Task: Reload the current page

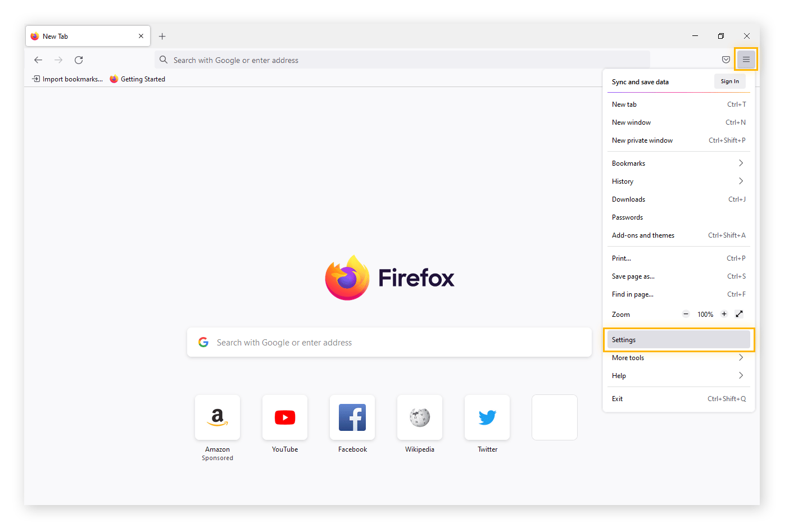Action: tap(79, 60)
